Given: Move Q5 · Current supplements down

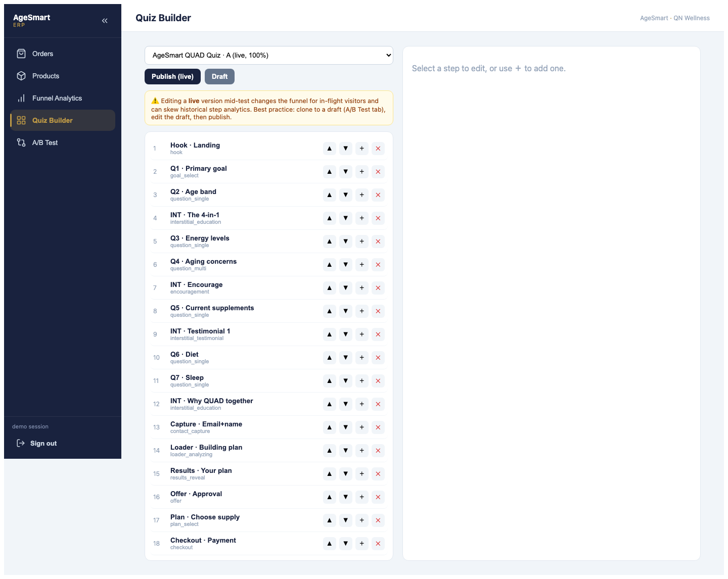Looking at the screenshot, I should [346, 311].
